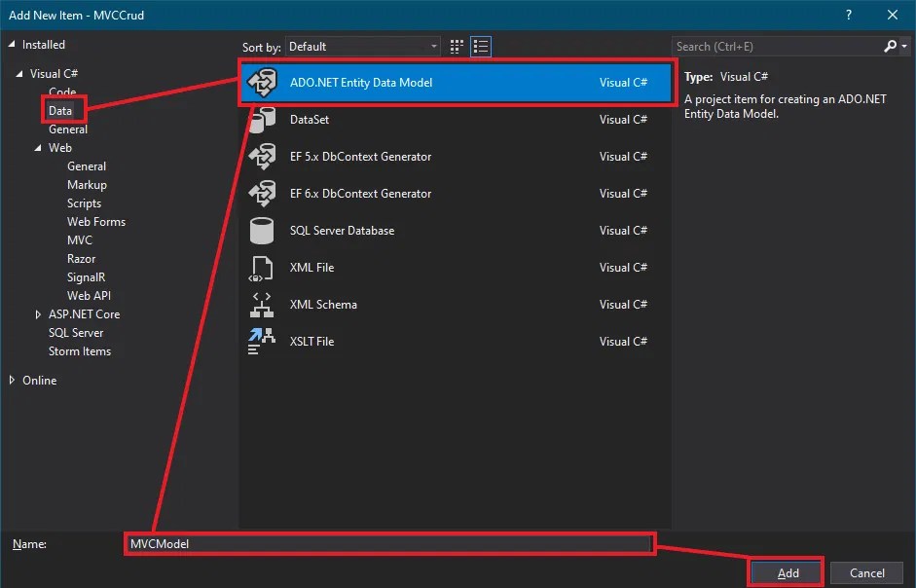The height and width of the screenshot is (588, 916).
Task: Click the EF 6.x DbContext Generator icon
Action: pos(262,194)
